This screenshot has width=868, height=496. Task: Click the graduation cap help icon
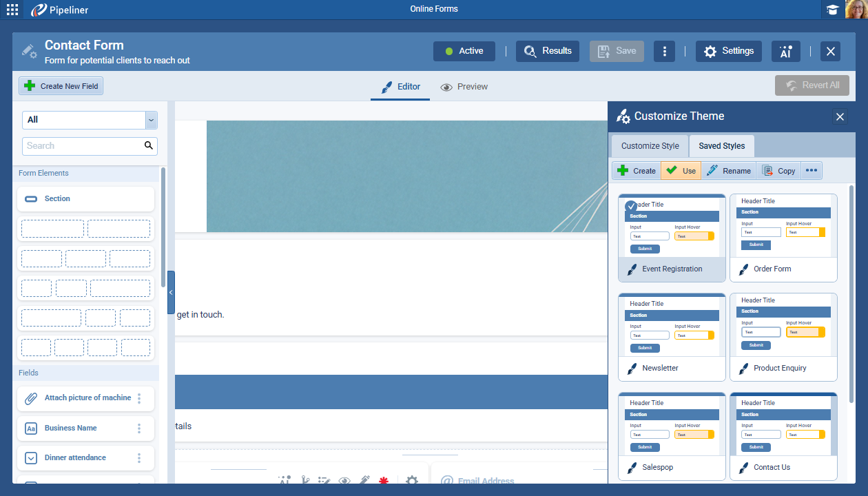click(x=833, y=10)
